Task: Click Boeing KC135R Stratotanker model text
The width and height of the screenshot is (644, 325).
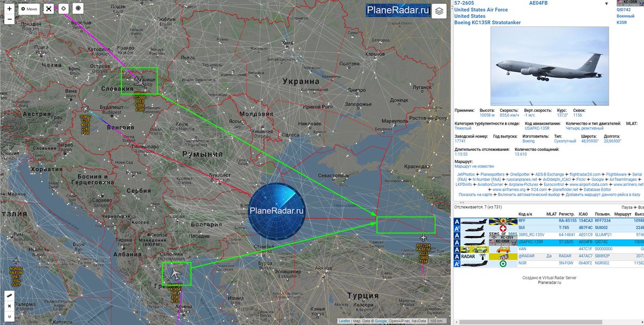Action: tap(487, 23)
